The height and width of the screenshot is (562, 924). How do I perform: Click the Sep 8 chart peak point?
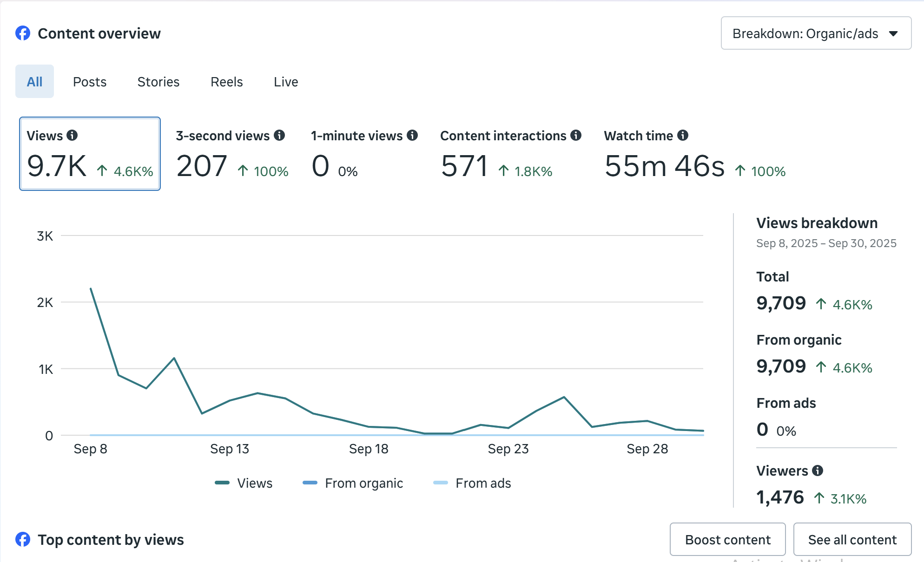click(91, 288)
